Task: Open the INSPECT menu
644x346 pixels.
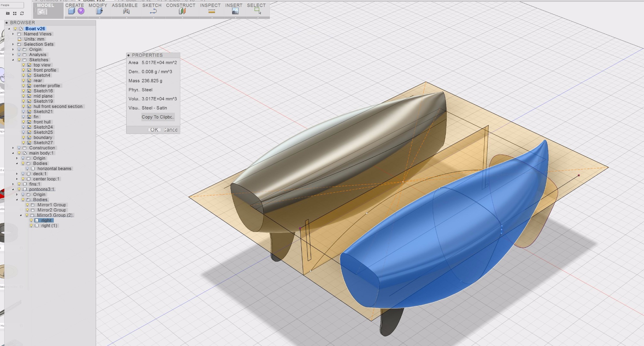Action: click(210, 5)
